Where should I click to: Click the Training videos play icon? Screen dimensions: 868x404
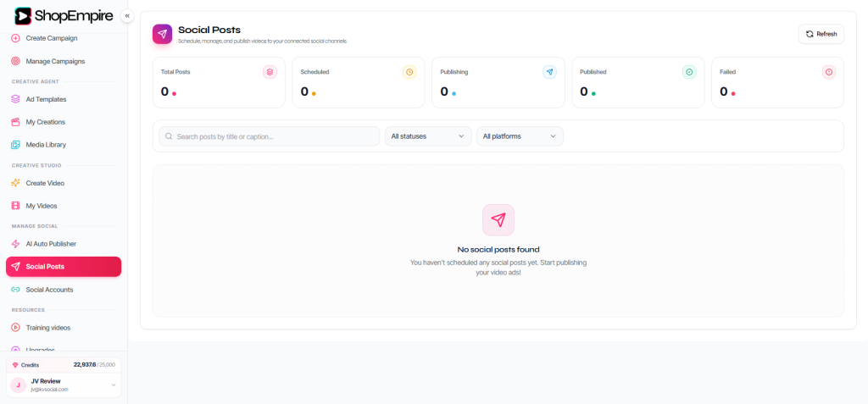pyautogui.click(x=15, y=328)
